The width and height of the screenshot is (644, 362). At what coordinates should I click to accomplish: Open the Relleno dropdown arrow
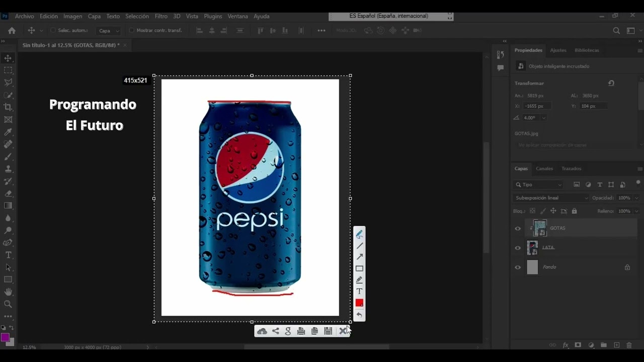(636, 211)
